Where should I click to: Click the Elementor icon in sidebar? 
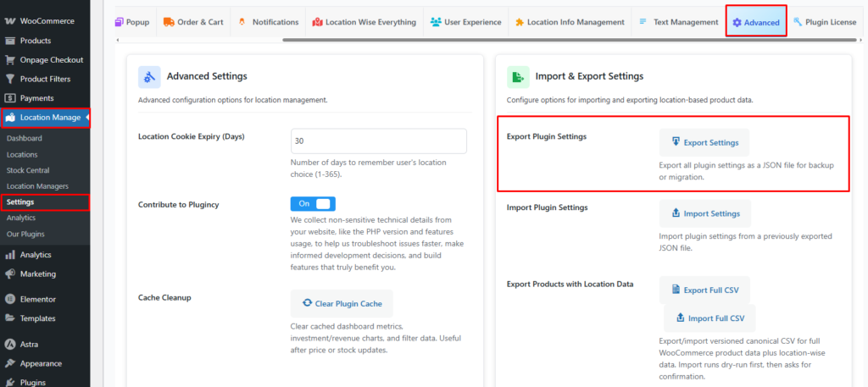tap(10, 299)
